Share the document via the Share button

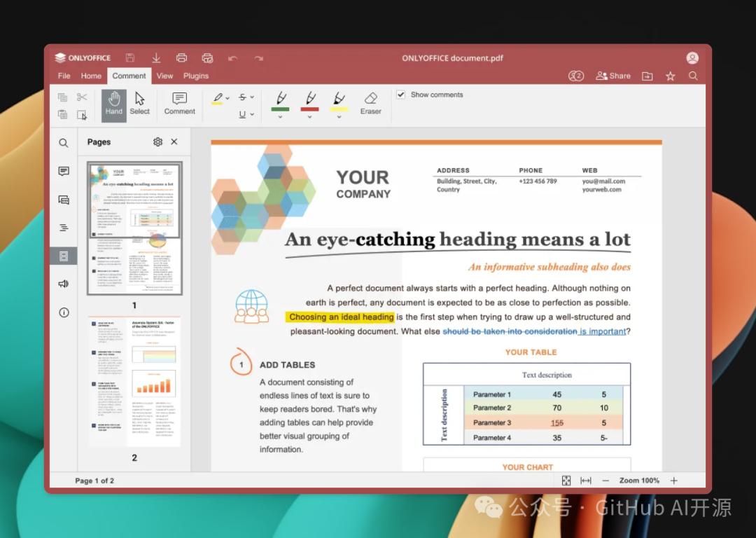[613, 76]
